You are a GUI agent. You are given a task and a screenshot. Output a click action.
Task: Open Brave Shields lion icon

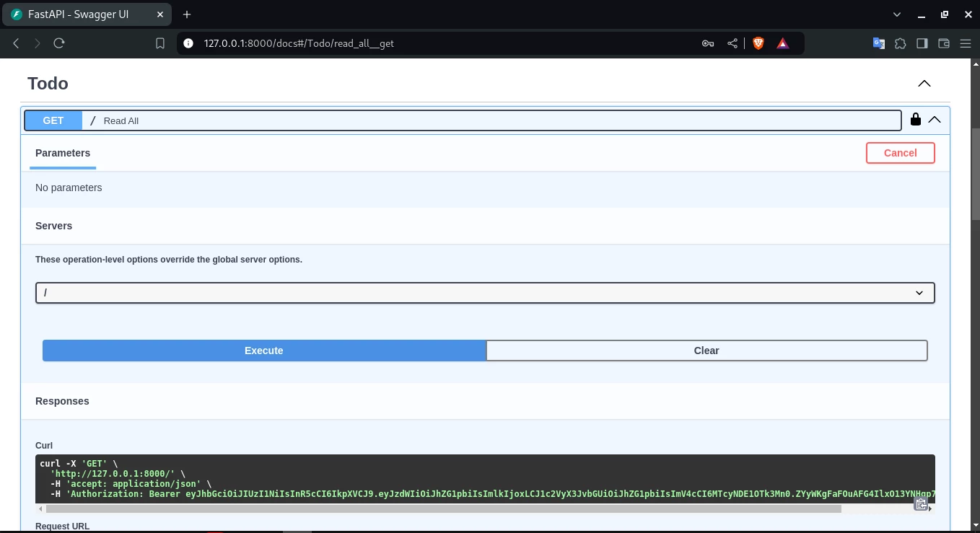click(x=758, y=43)
